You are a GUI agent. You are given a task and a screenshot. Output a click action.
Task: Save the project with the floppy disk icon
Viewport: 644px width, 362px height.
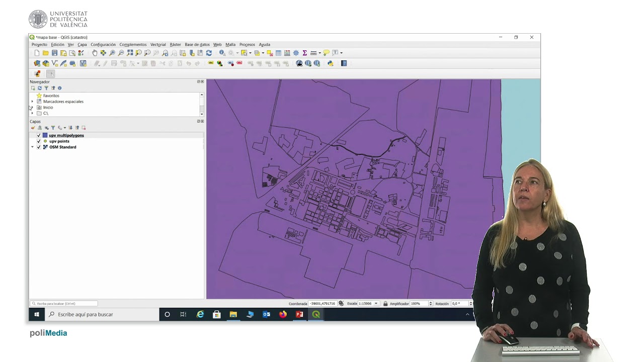(54, 53)
